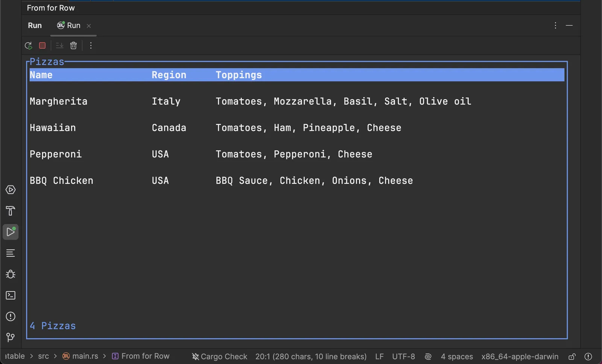Screen dimensions: 602x364
Task: Open the Debug bug tool window
Action: click(11, 274)
